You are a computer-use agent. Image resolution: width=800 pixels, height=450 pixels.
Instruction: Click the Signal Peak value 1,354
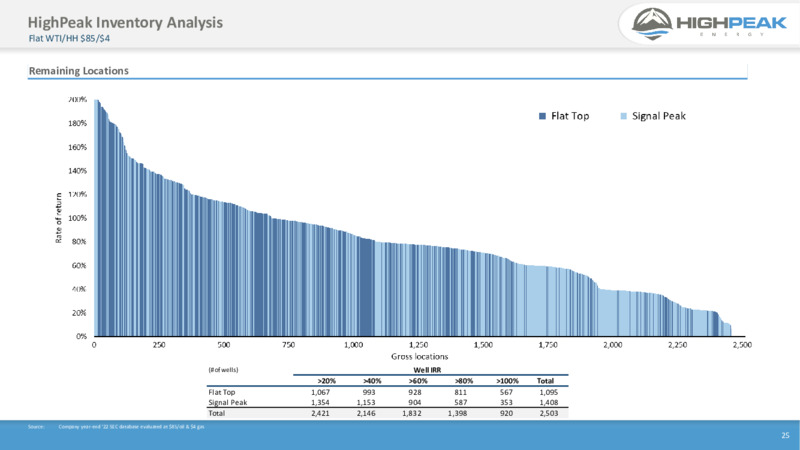click(320, 403)
